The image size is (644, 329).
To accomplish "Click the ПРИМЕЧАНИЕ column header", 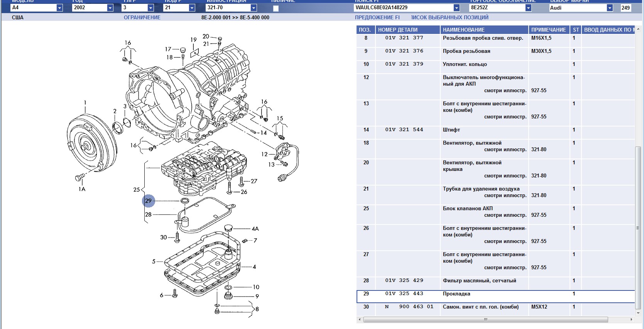I will click(x=549, y=30).
